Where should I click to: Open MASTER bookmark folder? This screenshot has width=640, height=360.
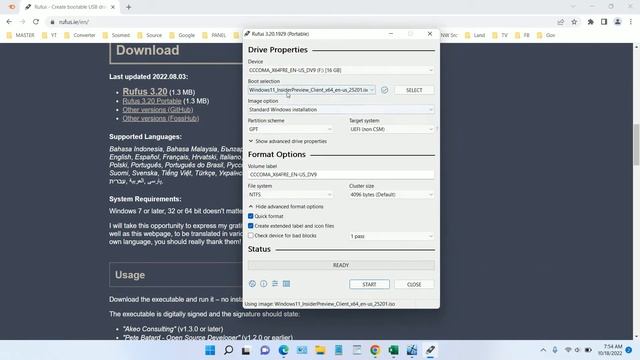pyautogui.click(x=20, y=35)
